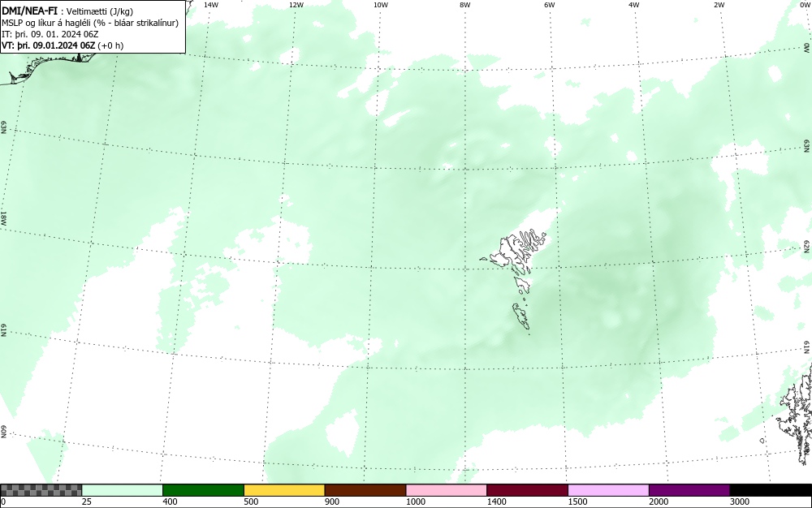Choose the yellow 500–900 legend swatch
The image size is (812, 508).
(284, 490)
